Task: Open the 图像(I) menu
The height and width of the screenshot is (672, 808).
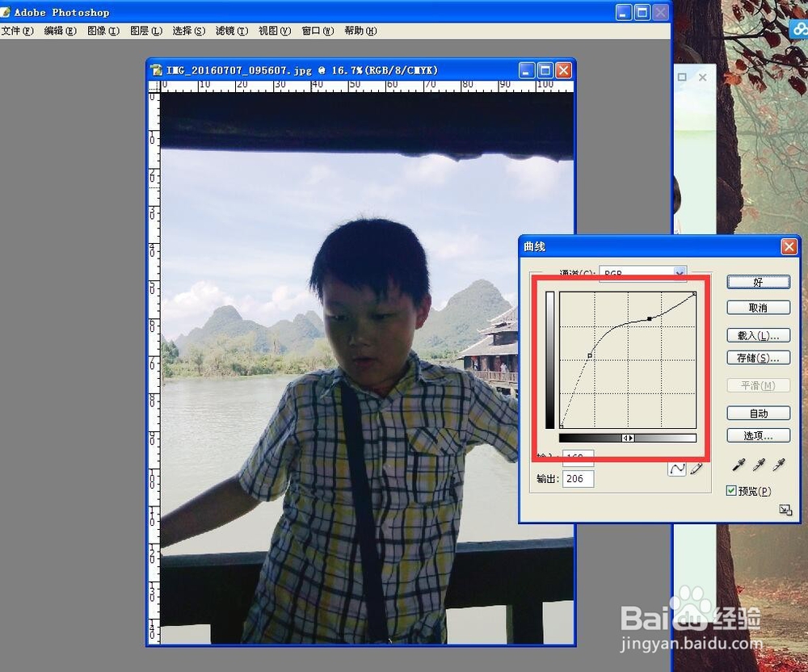Action: 103,31
